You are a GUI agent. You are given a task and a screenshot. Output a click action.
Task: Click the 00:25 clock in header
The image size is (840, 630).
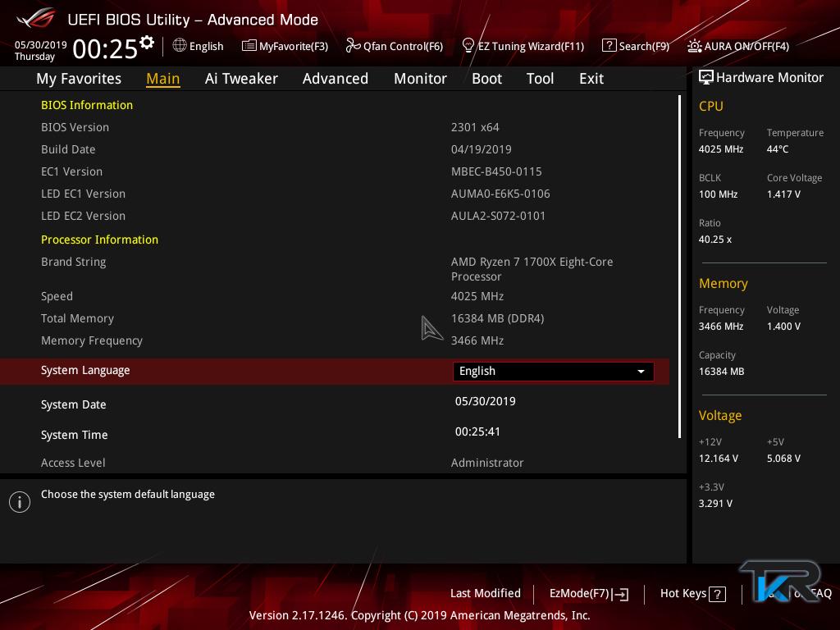click(105, 48)
